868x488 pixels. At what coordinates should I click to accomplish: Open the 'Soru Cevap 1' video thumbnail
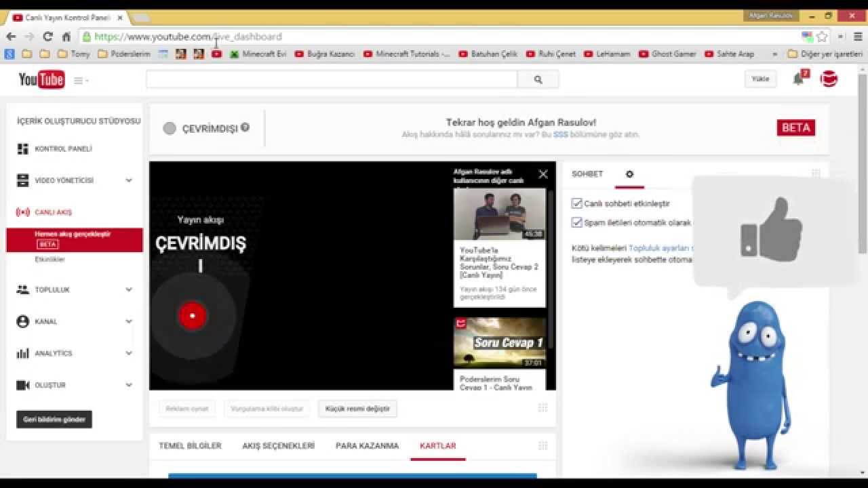(x=499, y=343)
